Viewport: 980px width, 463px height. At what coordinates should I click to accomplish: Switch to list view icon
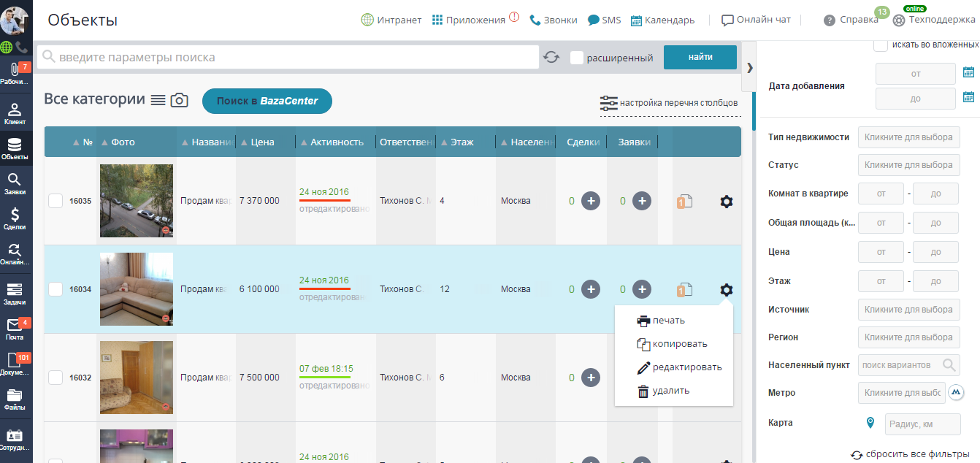pyautogui.click(x=158, y=100)
